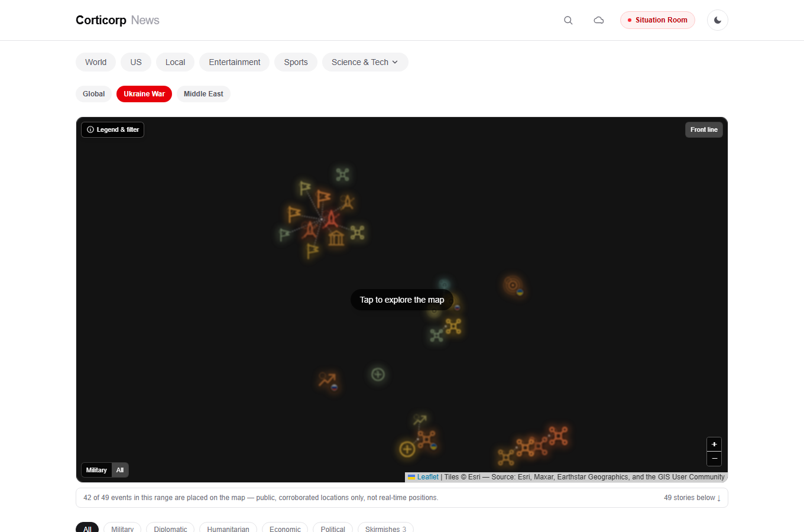
Task: Click the olive trend-arrow marker above the drone
Action: 420,420
